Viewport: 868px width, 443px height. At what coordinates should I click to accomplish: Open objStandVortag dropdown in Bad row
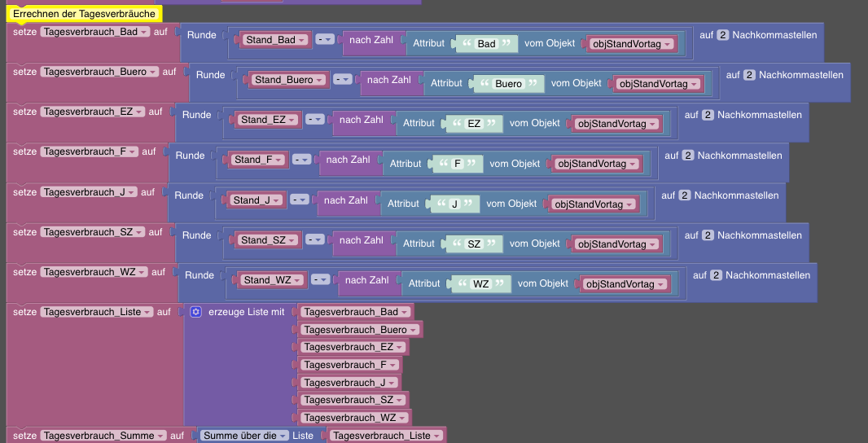632,44
